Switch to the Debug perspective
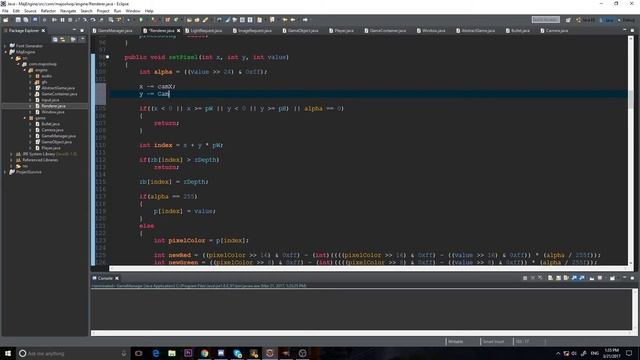The width and height of the screenshot is (640, 360). (x=626, y=20)
